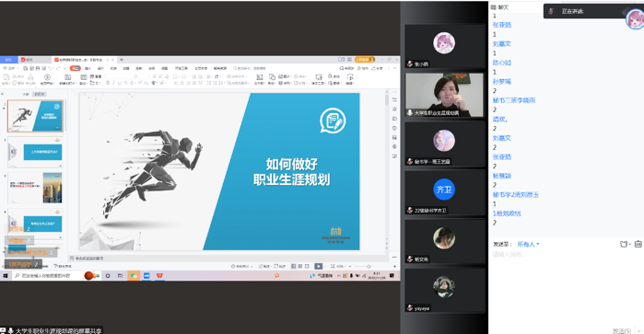Select the second slide thumbnail in the panel
Viewport: 644px width, 334px height.
point(36,152)
